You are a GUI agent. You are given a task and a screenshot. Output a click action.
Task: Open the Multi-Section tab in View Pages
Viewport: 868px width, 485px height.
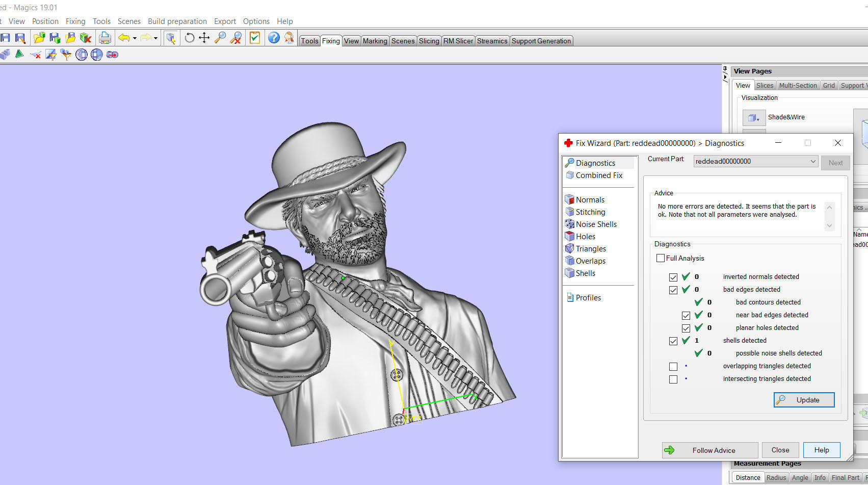[x=798, y=85]
